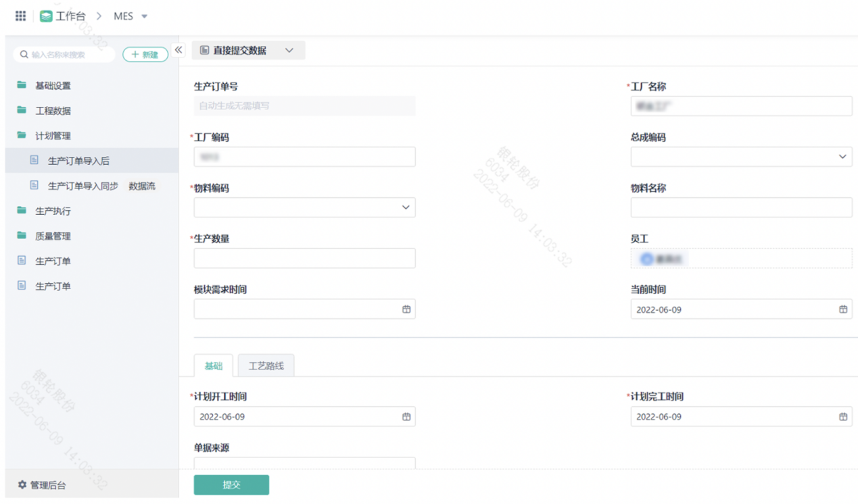858x504 pixels.
Task: Select the 基础 tab
Action: pos(213,366)
